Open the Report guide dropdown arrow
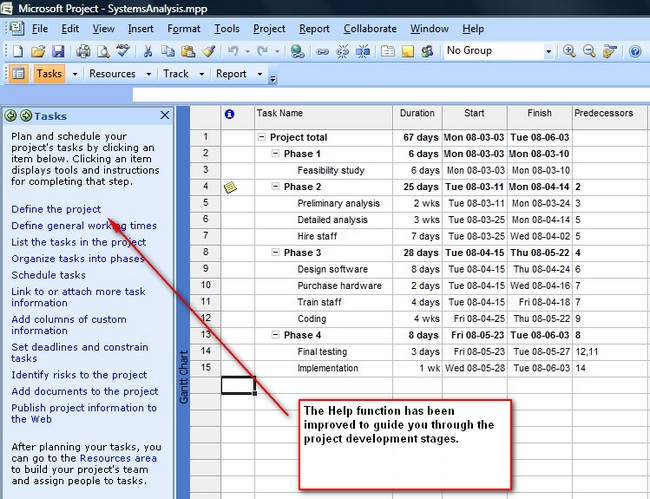Viewport: 650px width, 499px height. coord(260,74)
